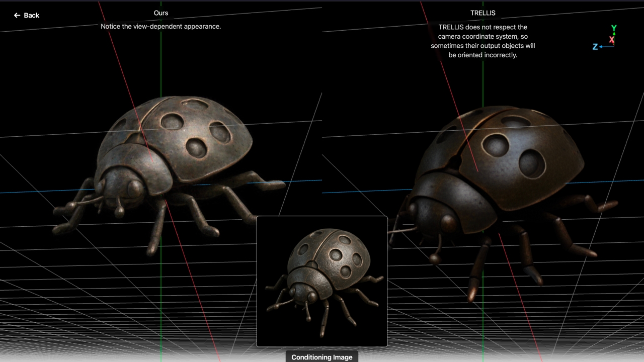Click the 'Conditioning Image' label
Screen dimensions: 644x362
(x=322, y=357)
